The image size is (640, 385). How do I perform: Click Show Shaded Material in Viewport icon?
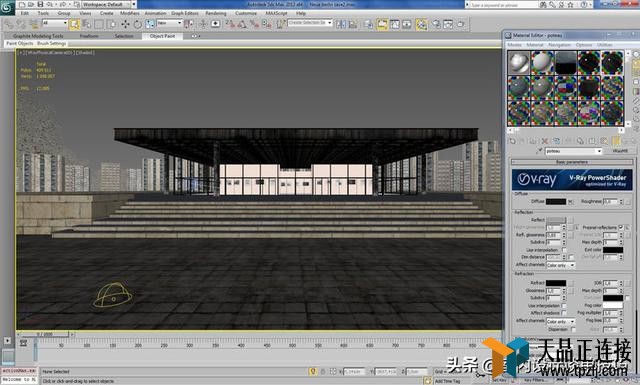click(x=604, y=141)
